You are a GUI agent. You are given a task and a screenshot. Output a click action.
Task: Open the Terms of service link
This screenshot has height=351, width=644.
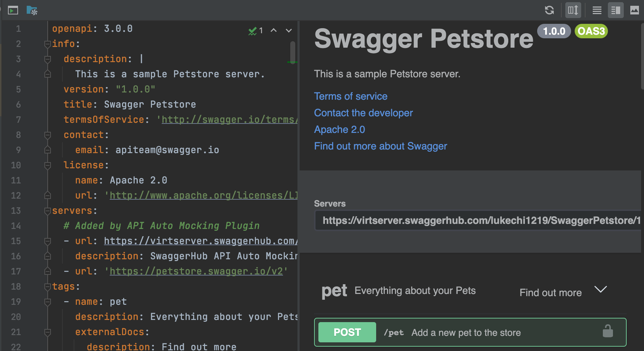point(351,96)
